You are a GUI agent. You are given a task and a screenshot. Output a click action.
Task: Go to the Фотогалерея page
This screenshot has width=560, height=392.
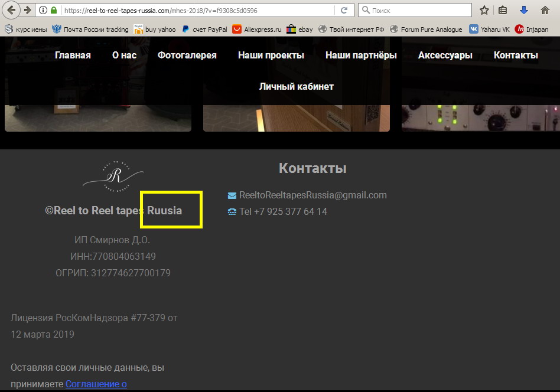coord(187,55)
